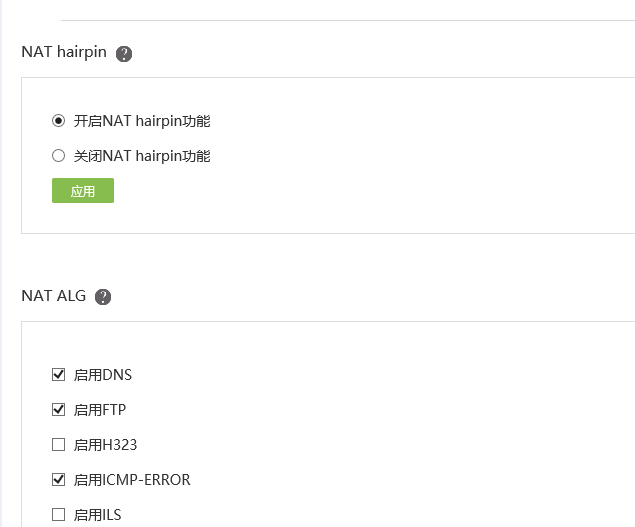Select the 开启NAT hairpin功能 radio button

(x=58, y=121)
